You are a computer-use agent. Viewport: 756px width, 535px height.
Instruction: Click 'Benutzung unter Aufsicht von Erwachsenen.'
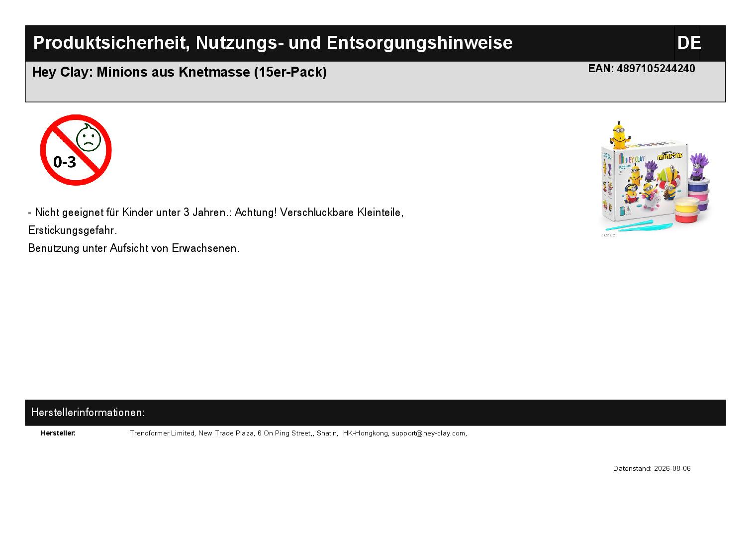pyautogui.click(x=134, y=248)
